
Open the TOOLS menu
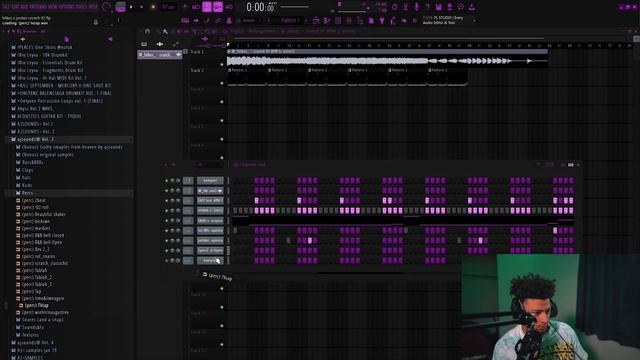pyautogui.click(x=83, y=7)
